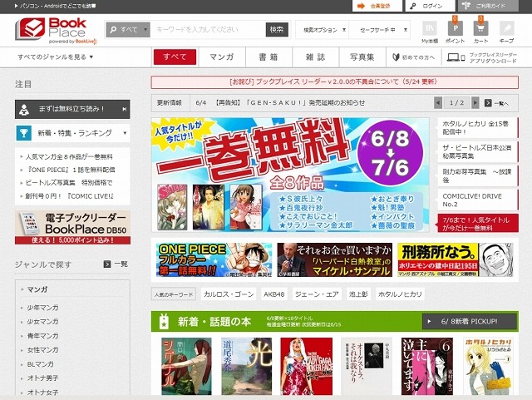Click the orange arrow 会員登録 button
The image size is (532, 400).
377,6
